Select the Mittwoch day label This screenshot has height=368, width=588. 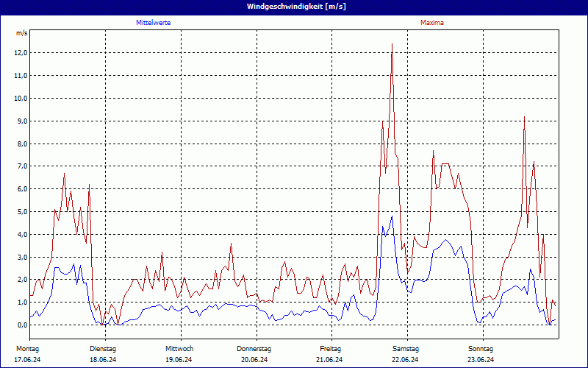click(179, 348)
